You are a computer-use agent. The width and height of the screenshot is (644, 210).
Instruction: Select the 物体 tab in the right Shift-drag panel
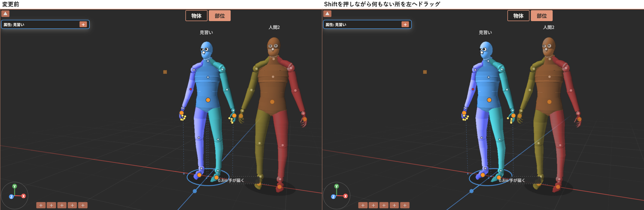pos(518,16)
